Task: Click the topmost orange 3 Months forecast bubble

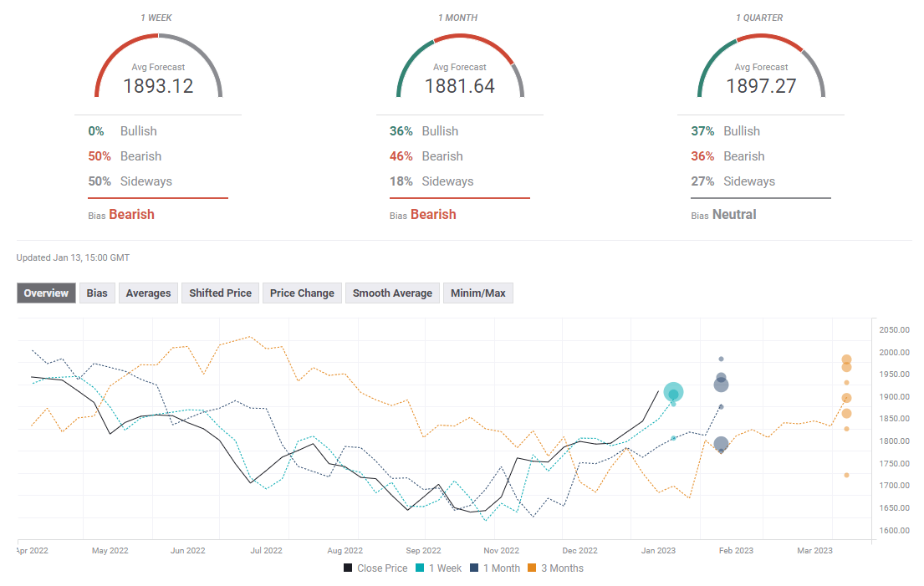Action: [x=846, y=359]
